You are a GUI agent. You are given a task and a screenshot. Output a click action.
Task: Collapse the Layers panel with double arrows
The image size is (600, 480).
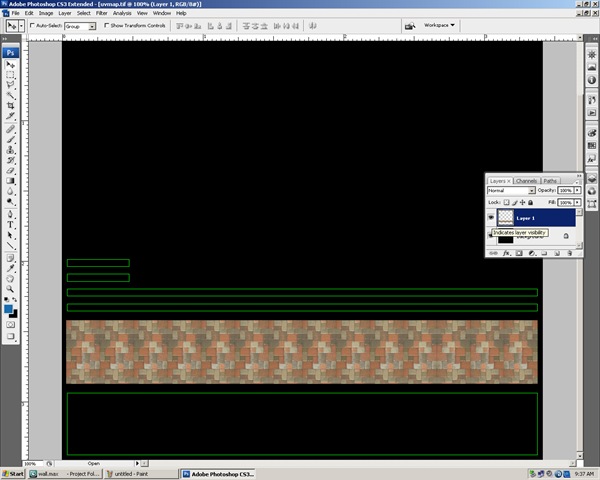pyautogui.click(x=579, y=176)
